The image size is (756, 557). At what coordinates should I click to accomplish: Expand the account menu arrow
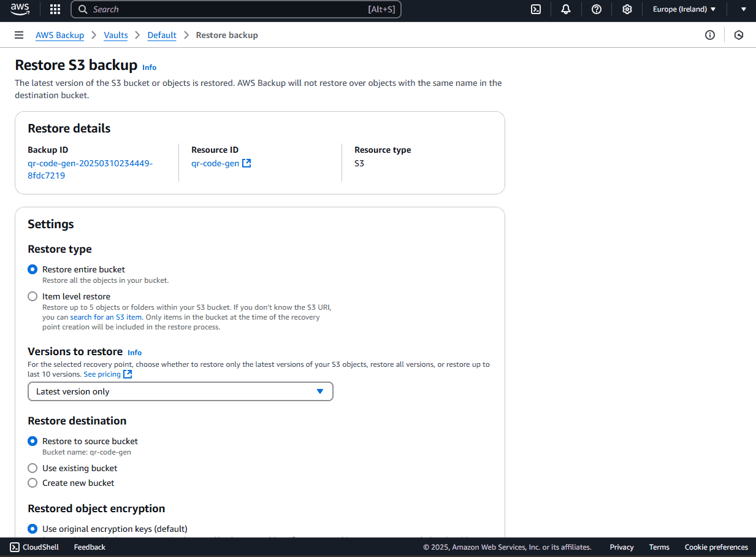(743, 9)
